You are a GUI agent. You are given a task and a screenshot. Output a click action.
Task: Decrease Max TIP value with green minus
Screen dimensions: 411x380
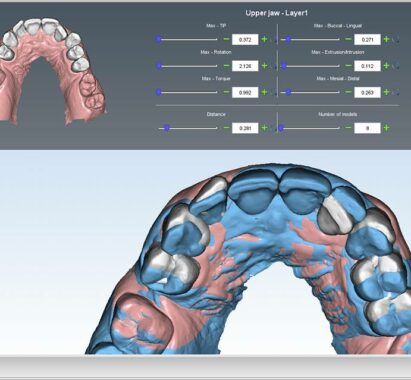[x=226, y=40]
